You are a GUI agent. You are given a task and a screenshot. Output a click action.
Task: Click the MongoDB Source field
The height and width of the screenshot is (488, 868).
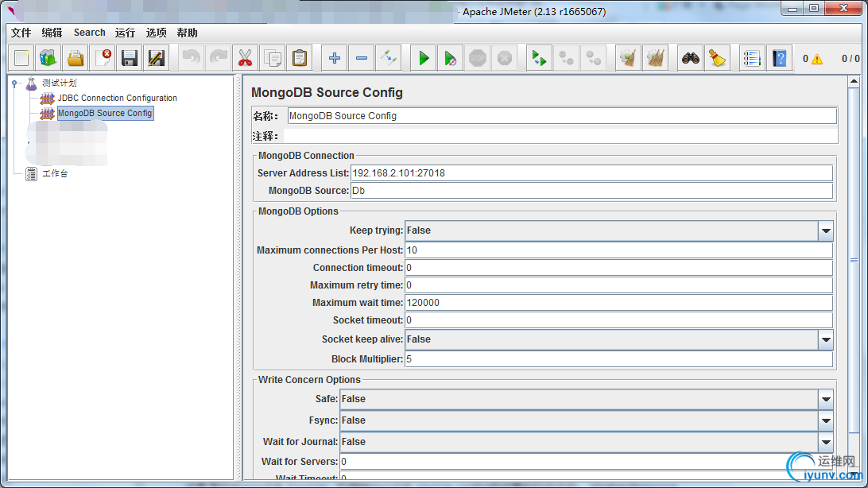pos(591,191)
